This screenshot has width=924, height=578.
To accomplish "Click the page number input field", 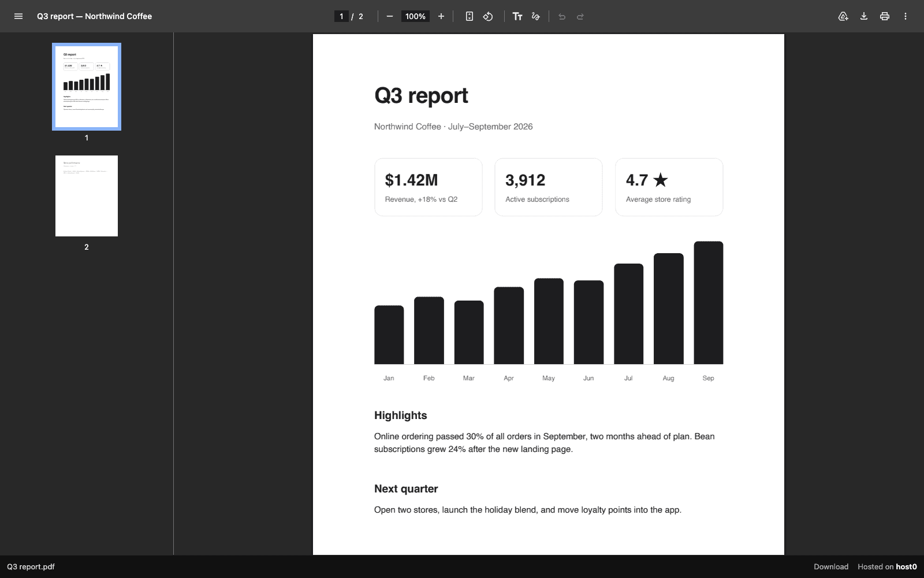I will [x=341, y=16].
